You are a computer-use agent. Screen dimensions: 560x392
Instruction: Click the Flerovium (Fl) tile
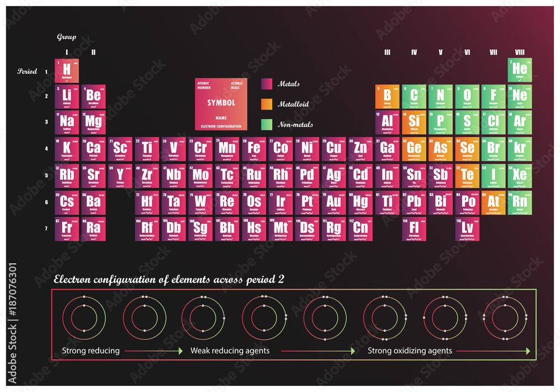pos(414,229)
